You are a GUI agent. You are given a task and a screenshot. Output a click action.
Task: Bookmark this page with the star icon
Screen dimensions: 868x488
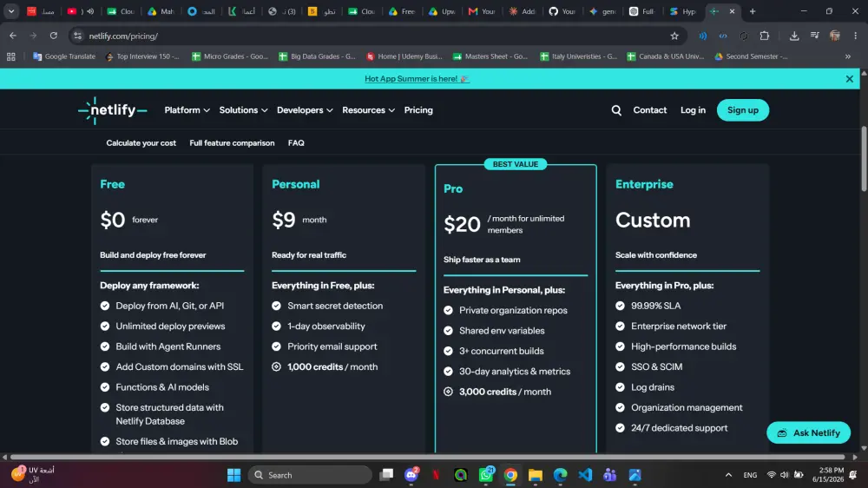tap(674, 36)
